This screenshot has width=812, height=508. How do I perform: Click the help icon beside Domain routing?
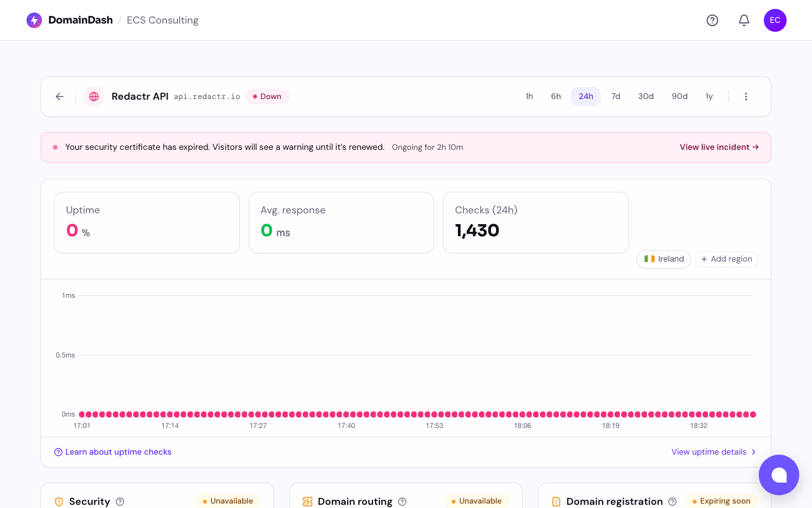click(x=402, y=502)
